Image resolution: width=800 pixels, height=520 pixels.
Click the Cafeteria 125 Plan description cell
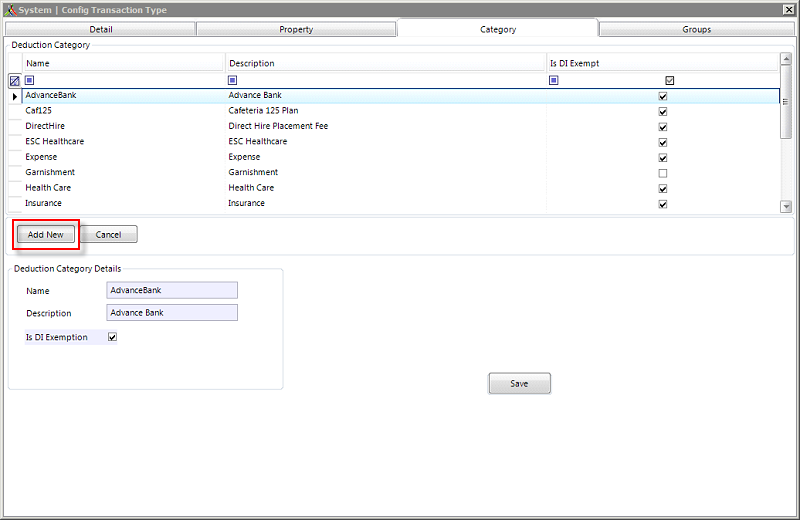tap(386, 111)
